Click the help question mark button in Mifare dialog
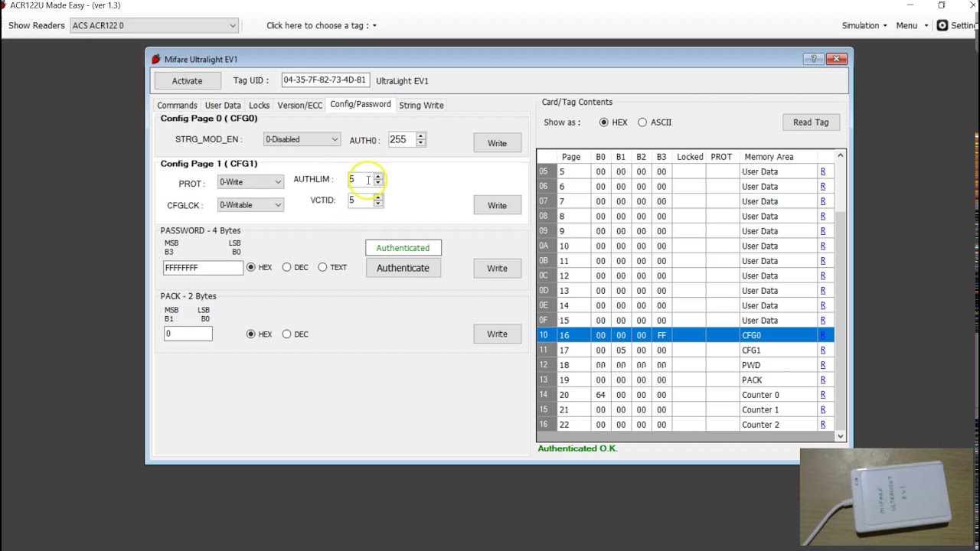 point(814,59)
